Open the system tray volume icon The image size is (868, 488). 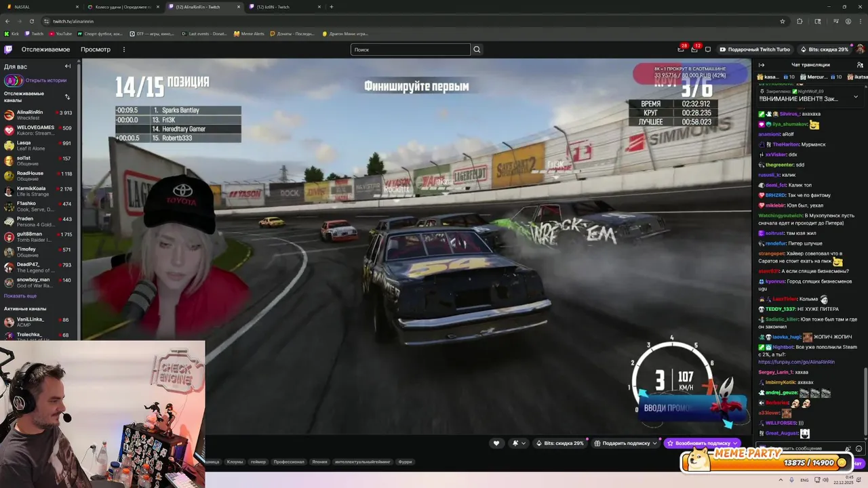click(x=825, y=480)
